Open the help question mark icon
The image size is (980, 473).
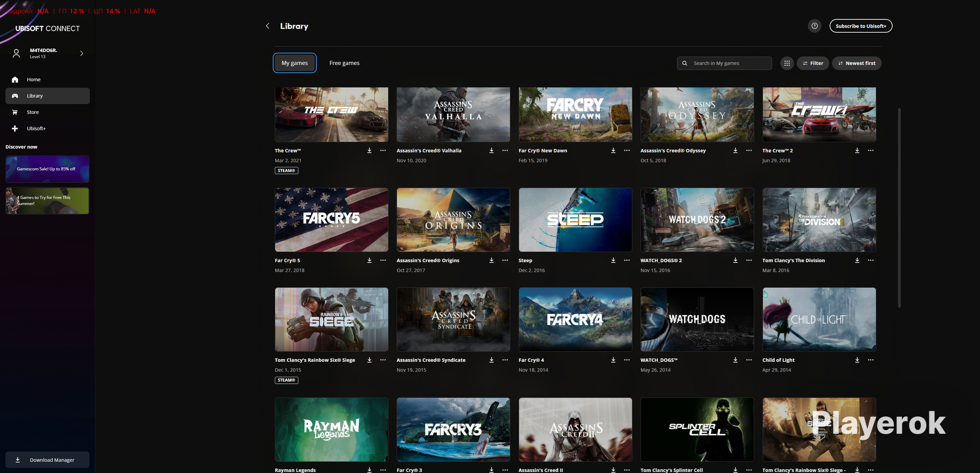pyautogui.click(x=815, y=26)
